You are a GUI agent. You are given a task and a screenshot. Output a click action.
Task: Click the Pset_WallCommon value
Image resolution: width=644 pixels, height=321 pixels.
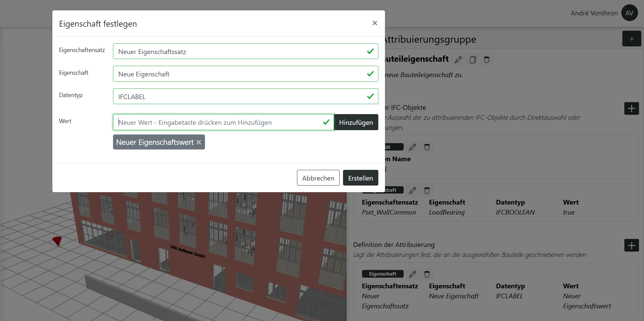click(x=389, y=212)
